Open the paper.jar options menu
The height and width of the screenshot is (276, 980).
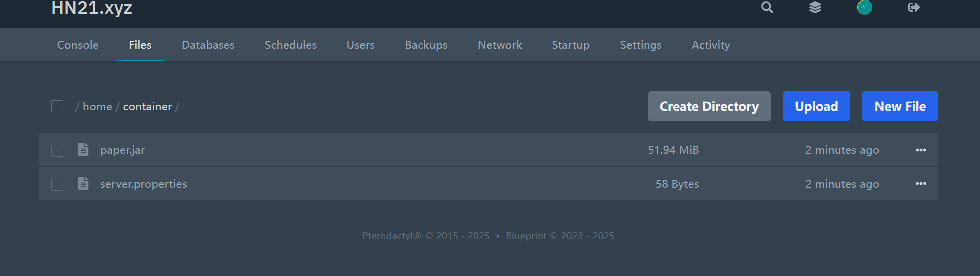(921, 150)
